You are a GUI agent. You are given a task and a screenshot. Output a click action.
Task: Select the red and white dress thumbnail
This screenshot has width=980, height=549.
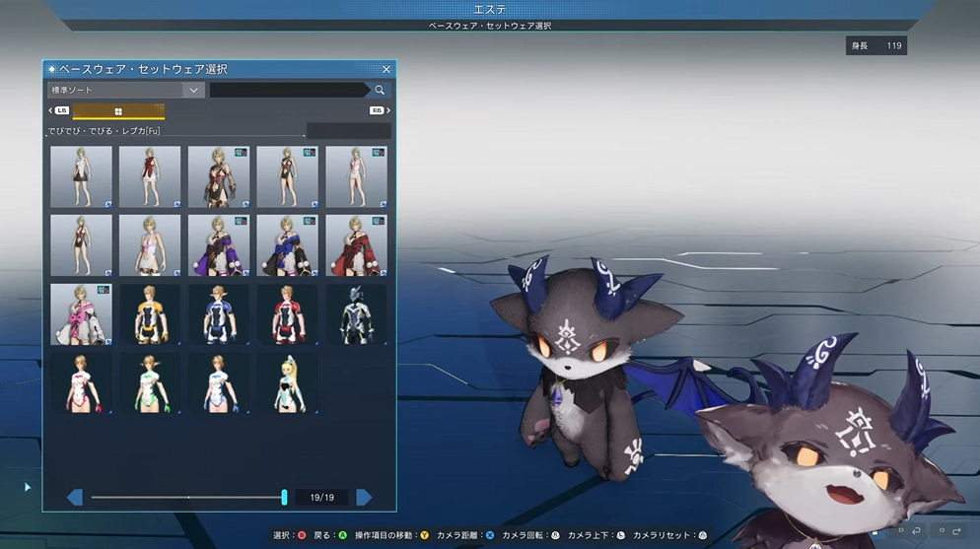pyautogui.click(x=150, y=176)
